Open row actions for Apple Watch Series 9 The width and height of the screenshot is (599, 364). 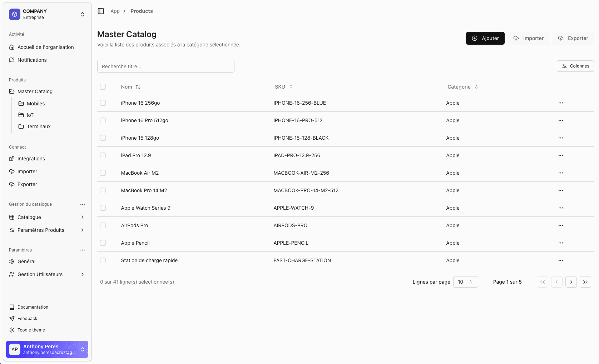pyautogui.click(x=561, y=208)
